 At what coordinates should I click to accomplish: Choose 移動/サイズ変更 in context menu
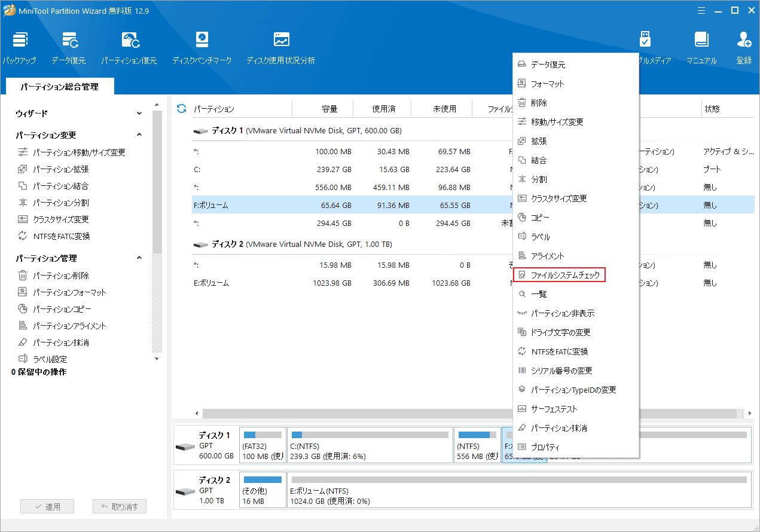click(x=576, y=122)
